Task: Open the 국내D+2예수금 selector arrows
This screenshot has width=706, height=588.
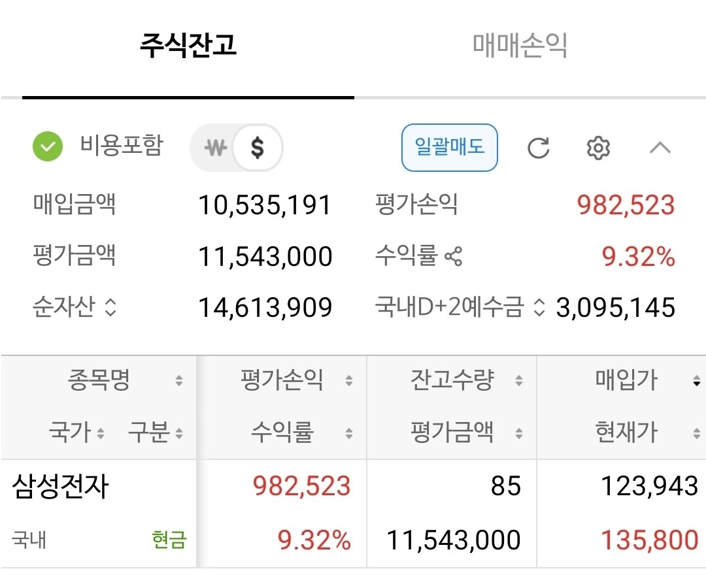Action: 539,307
